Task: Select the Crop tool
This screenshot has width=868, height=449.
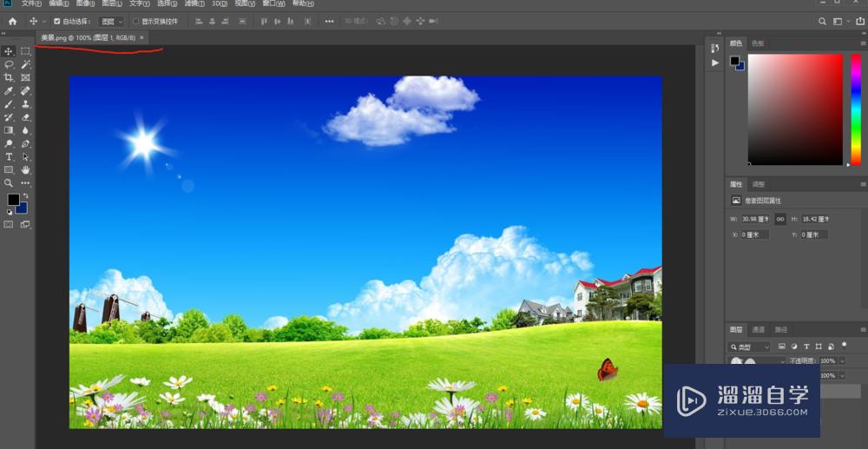Action: [9, 78]
